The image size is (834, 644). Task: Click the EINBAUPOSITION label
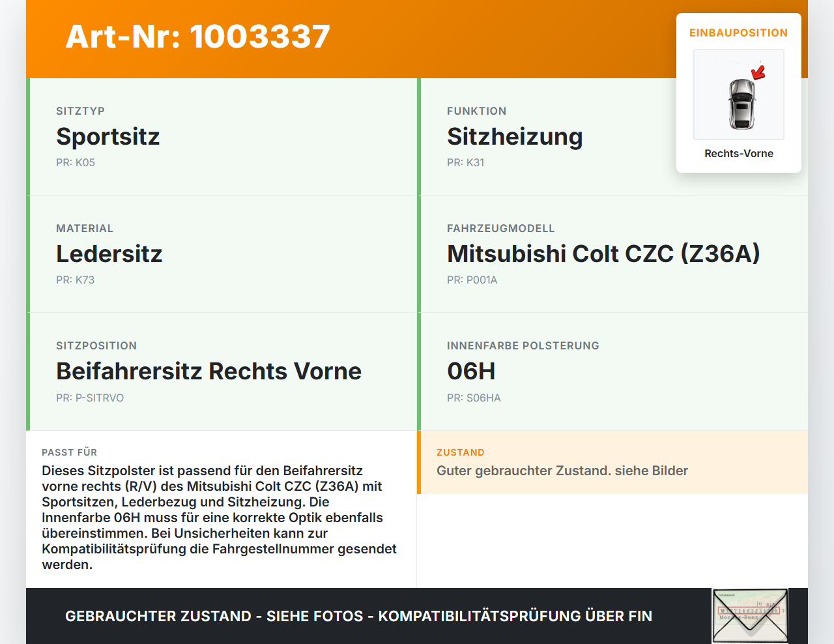pyautogui.click(x=739, y=33)
